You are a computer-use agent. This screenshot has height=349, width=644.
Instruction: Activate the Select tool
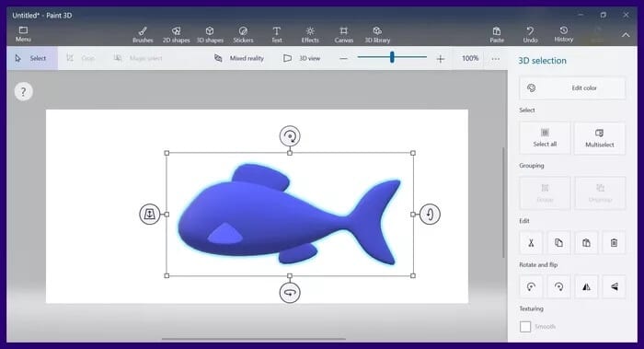tap(32, 58)
